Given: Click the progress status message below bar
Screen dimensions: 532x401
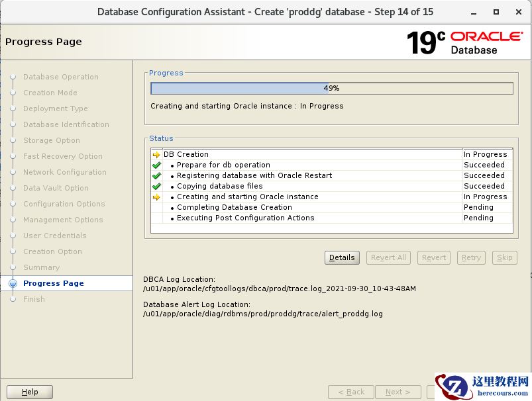Looking at the screenshot, I should (x=247, y=106).
